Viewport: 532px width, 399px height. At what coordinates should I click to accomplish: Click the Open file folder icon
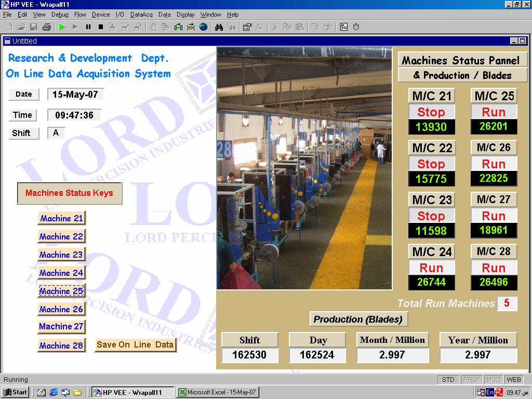[x=21, y=27]
